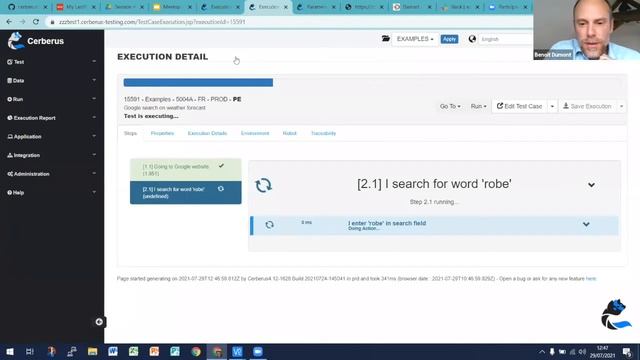Switch to the Properties tab
The height and width of the screenshot is (360, 640).
click(x=162, y=133)
